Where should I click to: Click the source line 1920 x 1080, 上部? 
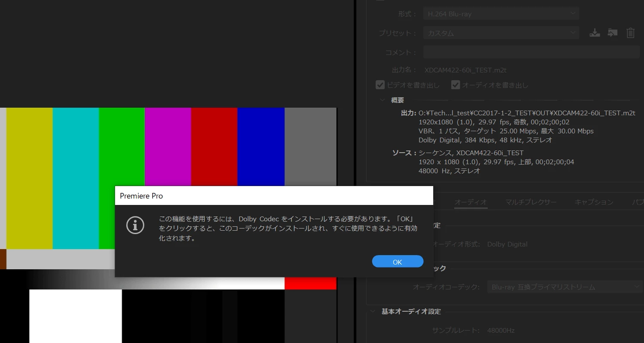[x=496, y=162]
